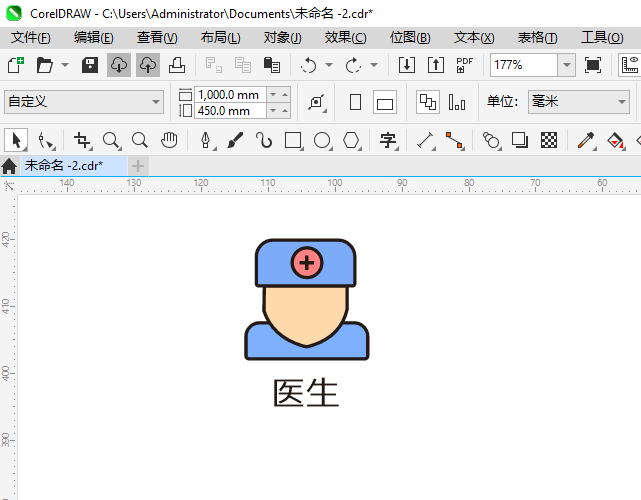Select the Crop tool
Screen dimensions: 641x500
(83, 141)
